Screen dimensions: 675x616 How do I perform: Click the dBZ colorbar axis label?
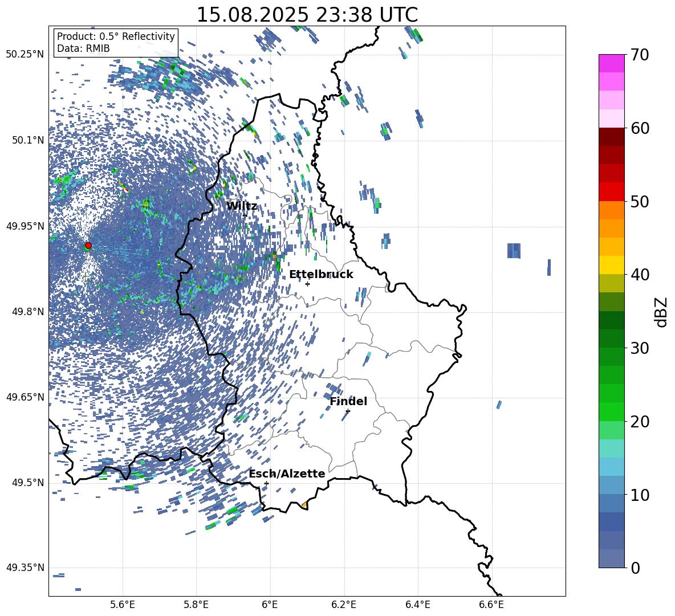point(661,312)
